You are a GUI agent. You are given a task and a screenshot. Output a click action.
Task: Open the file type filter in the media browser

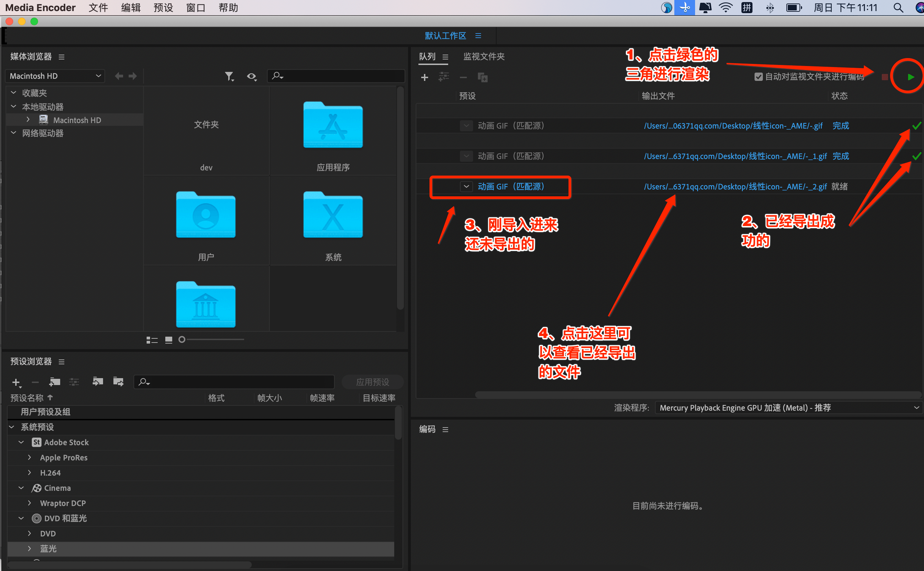(x=229, y=77)
